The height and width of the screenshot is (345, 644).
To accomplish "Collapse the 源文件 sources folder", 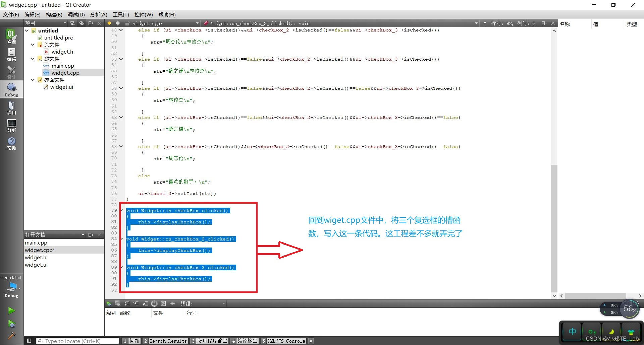I will click(x=33, y=59).
